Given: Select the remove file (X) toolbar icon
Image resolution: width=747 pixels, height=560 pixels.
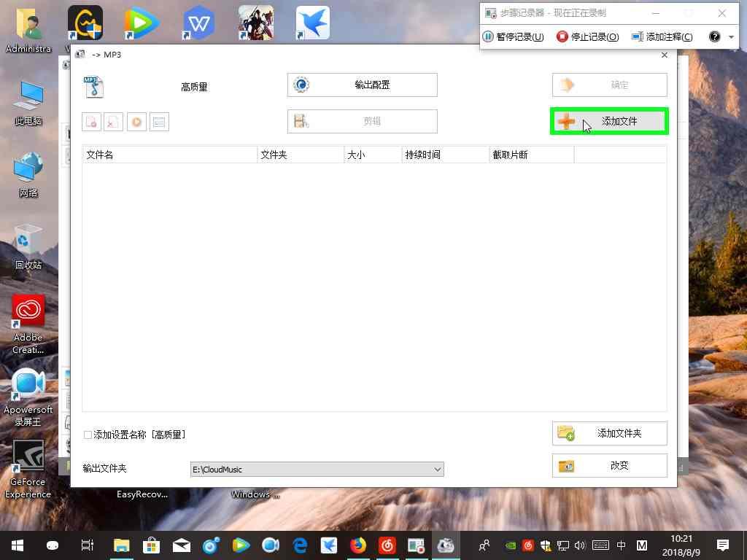Looking at the screenshot, I should (113, 122).
